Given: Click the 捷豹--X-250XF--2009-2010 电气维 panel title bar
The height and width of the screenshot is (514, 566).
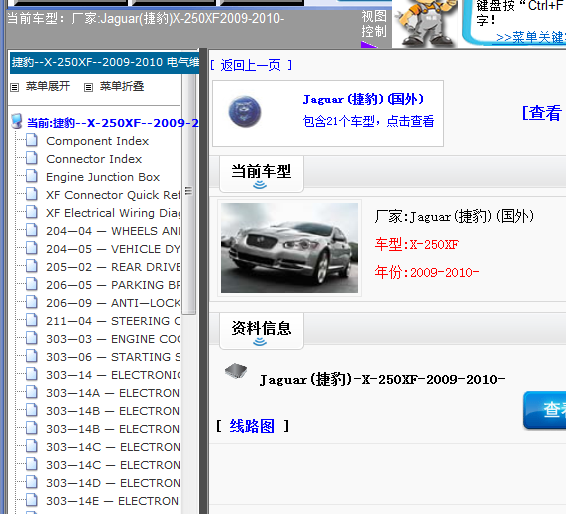Looking at the screenshot, I should 104,62.
